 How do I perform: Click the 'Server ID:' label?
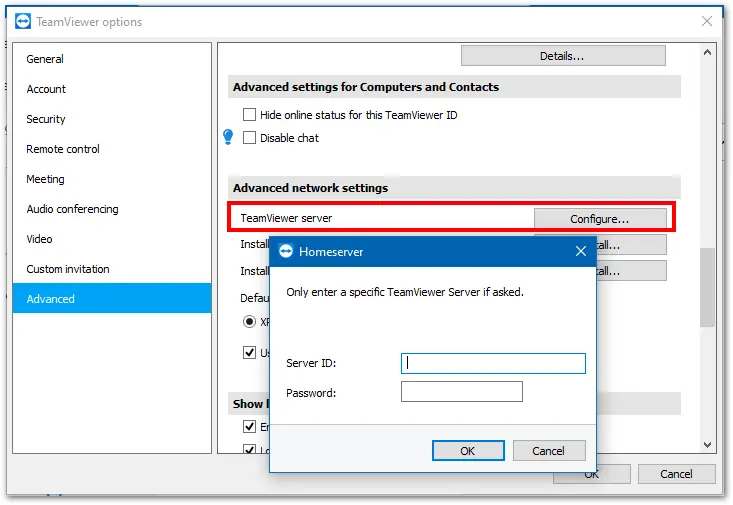pos(311,363)
